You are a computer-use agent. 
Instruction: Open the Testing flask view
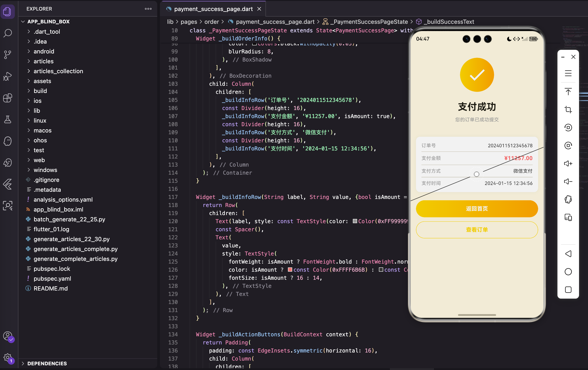(8, 119)
